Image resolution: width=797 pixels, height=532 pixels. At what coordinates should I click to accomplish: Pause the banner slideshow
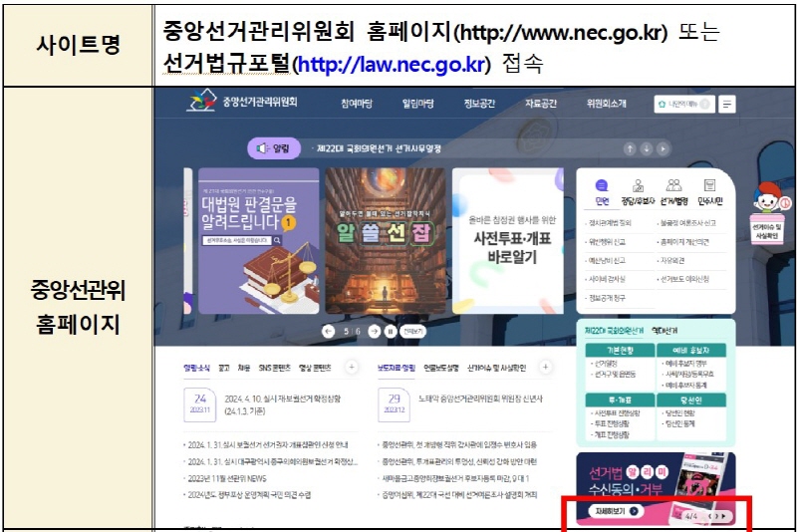click(391, 332)
